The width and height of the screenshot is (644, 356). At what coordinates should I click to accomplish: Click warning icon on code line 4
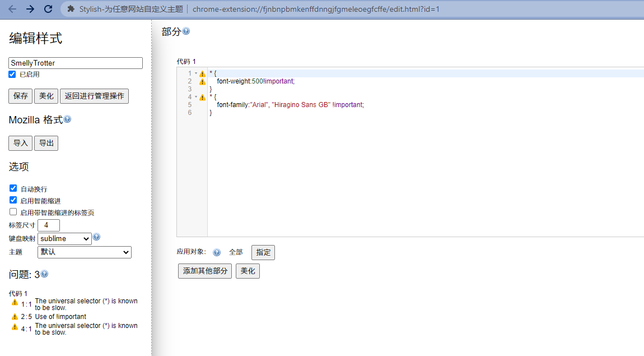tap(203, 98)
